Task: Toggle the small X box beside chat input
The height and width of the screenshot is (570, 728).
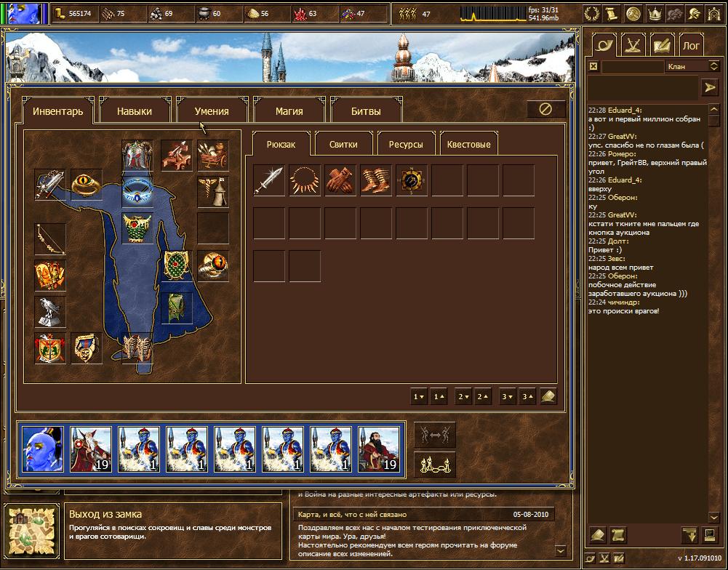Action: pos(593,66)
